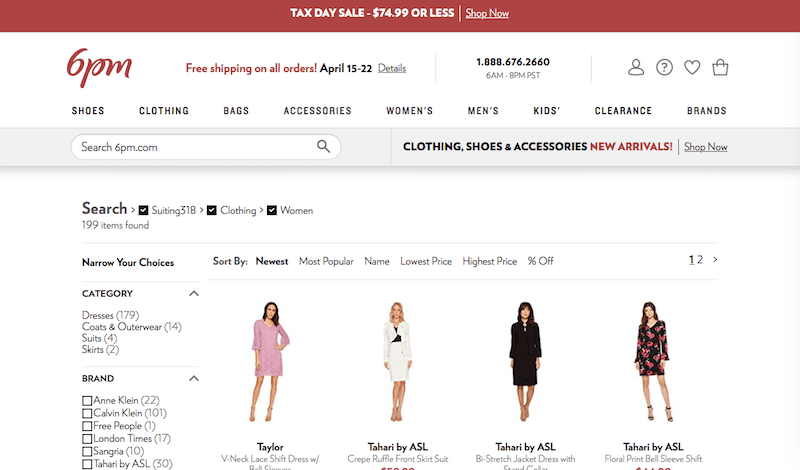Check the Tahari by ASL checkbox
Viewport: 800px width, 470px height.
pos(87,464)
